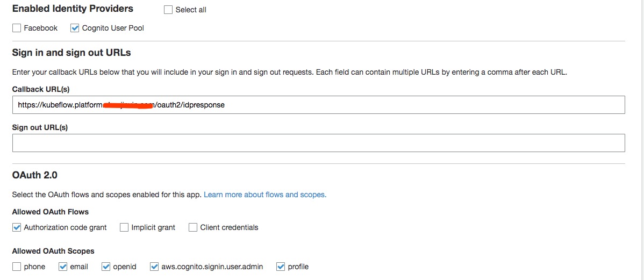Click the 'Enter your callback URLs below' description
This screenshot has height=280, width=644.
[x=290, y=73]
